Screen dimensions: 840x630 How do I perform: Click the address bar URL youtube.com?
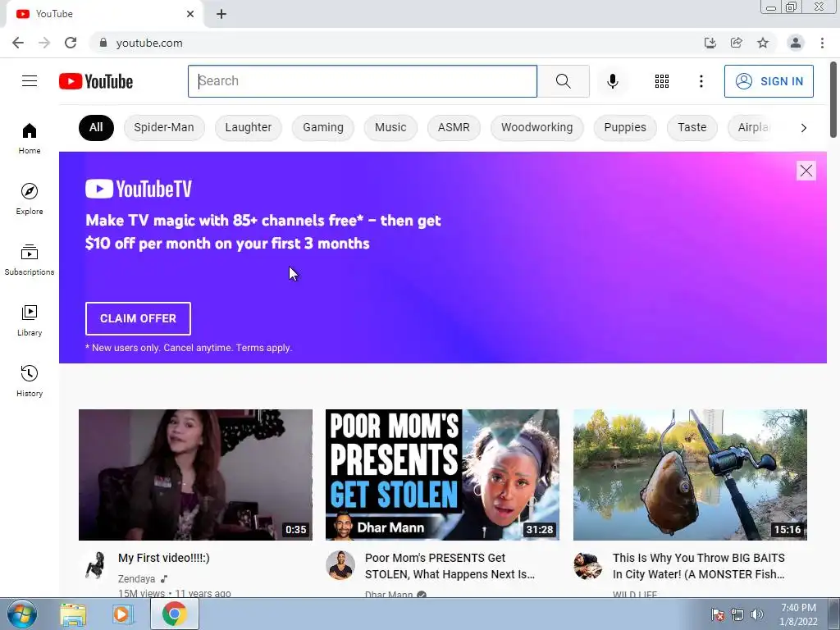[x=149, y=43]
